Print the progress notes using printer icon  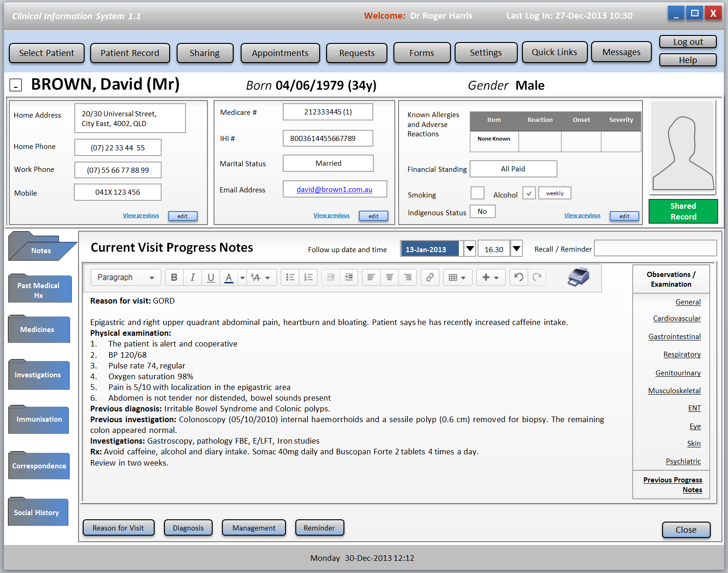click(578, 277)
